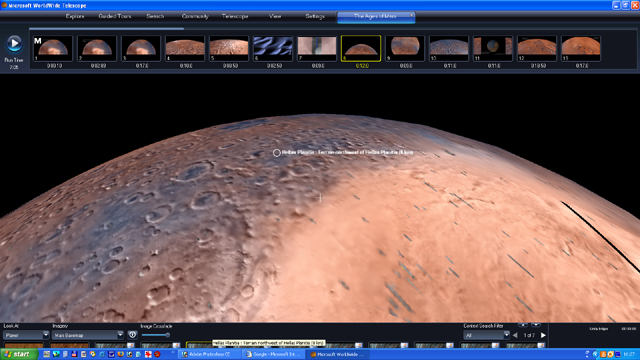
Task: Switch to Adobe Photoshop taskbar window
Action: click(x=209, y=354)
